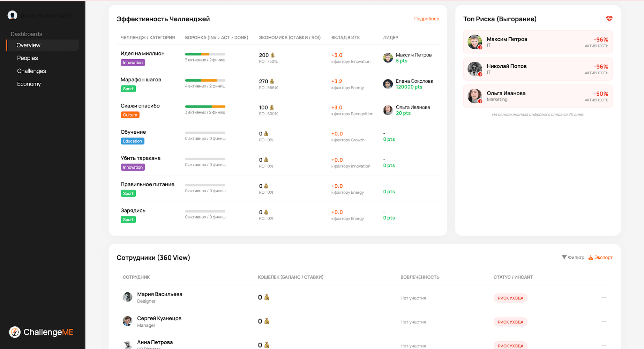Click Максим Петров's avatar in risk list
Screen dimensions: 644x349
474,42
